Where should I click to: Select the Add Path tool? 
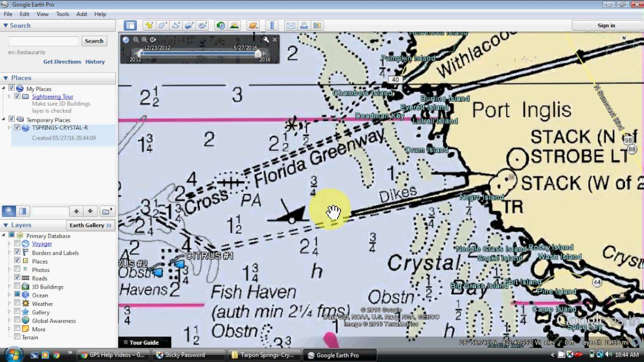tap(176, 26)
